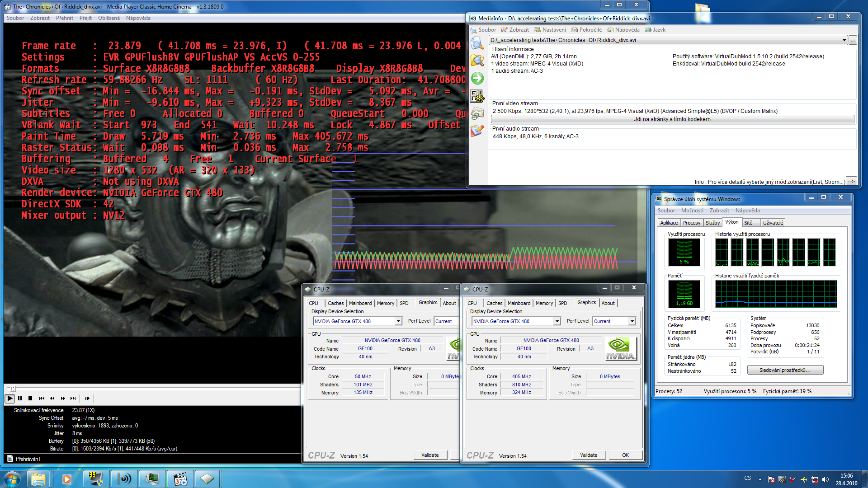
Task: Open Nápověda menu in Media Player Classic
Action: point(138,18)
